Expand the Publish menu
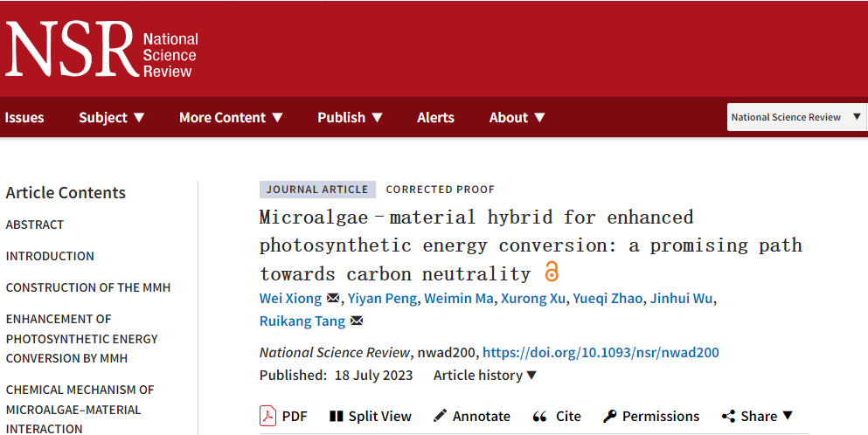Viewport: 868px width, 435px height. [x=350, y=117]
